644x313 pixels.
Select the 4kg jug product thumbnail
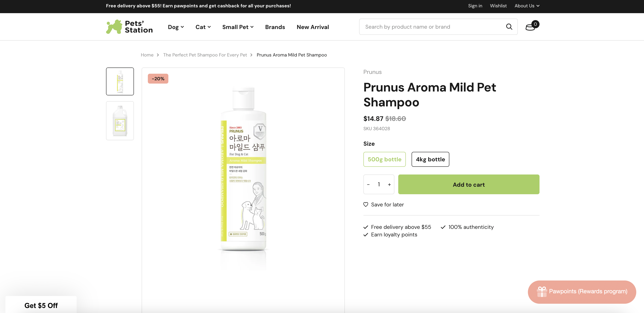tap(120, 121)
